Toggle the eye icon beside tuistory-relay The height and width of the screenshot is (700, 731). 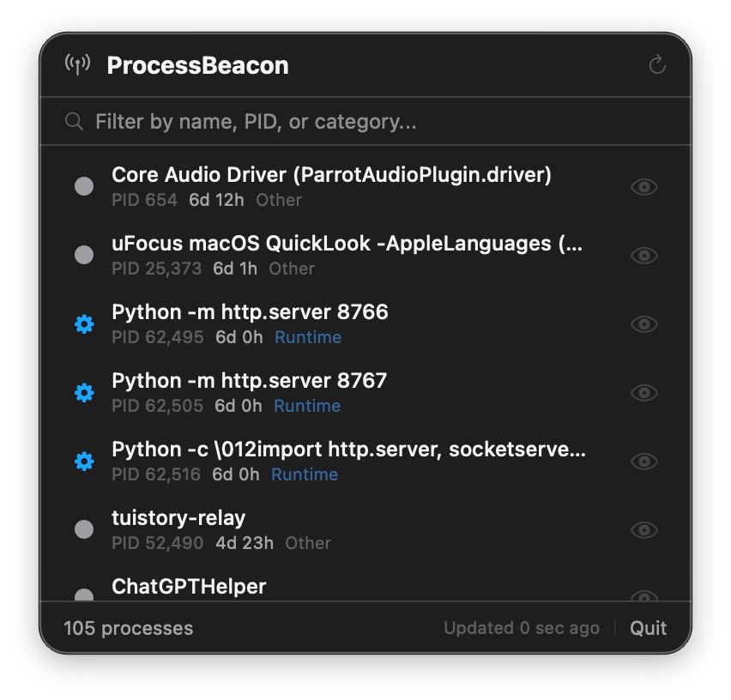[644, 530]
